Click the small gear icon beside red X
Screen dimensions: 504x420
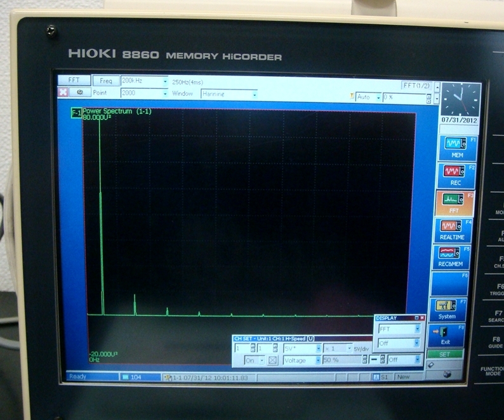(80, 92)
